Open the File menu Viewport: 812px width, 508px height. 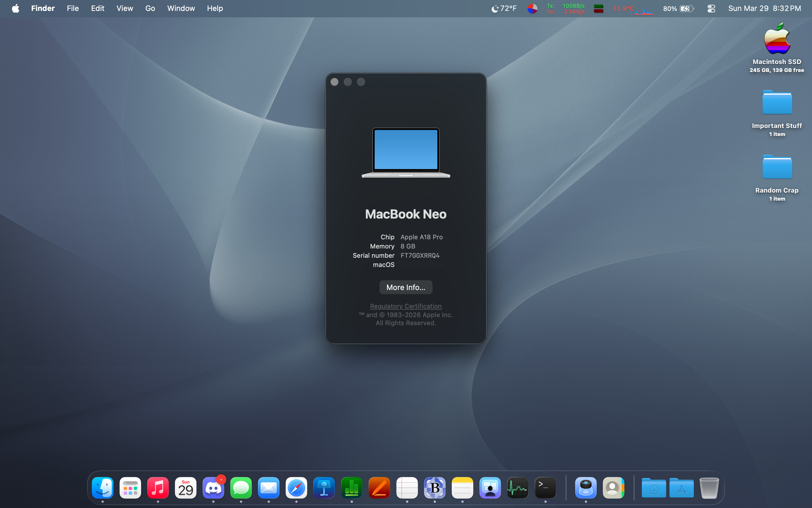click(73, 8)
